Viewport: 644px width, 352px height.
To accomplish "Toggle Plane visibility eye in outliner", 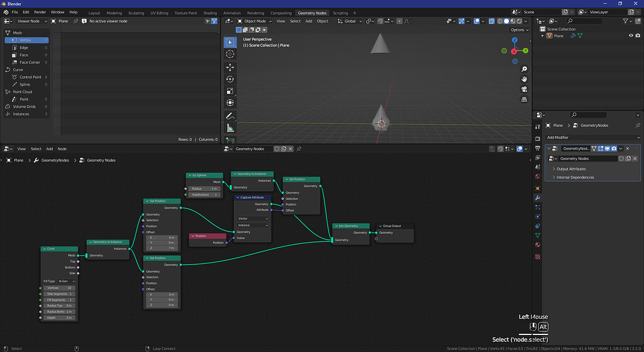I will point(631,36).
